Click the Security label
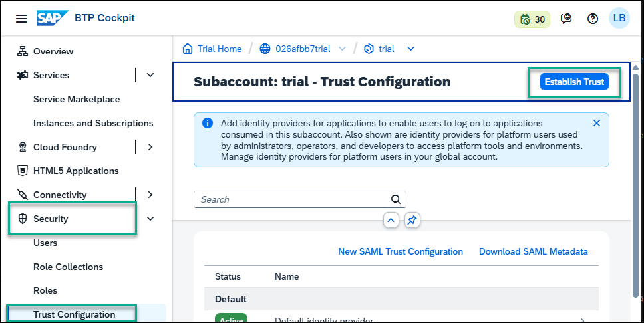644x323 pixels. [x=51, y=219]
